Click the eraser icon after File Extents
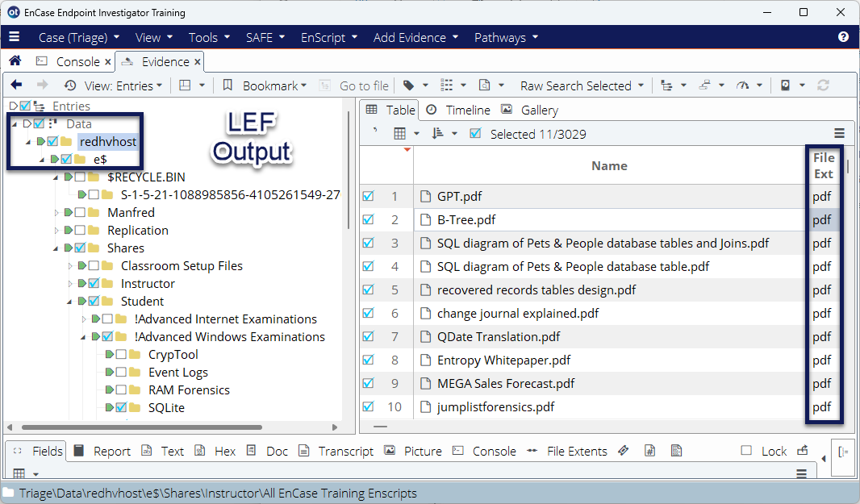The width and height of the screenshot is (860, 504). tap(623, 451)
